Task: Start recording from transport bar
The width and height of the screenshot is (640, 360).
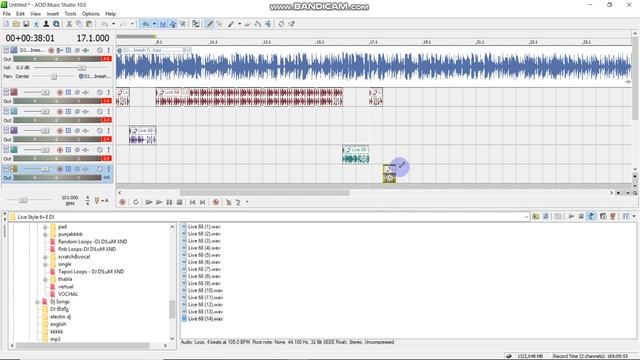Action: click(122, 202)
